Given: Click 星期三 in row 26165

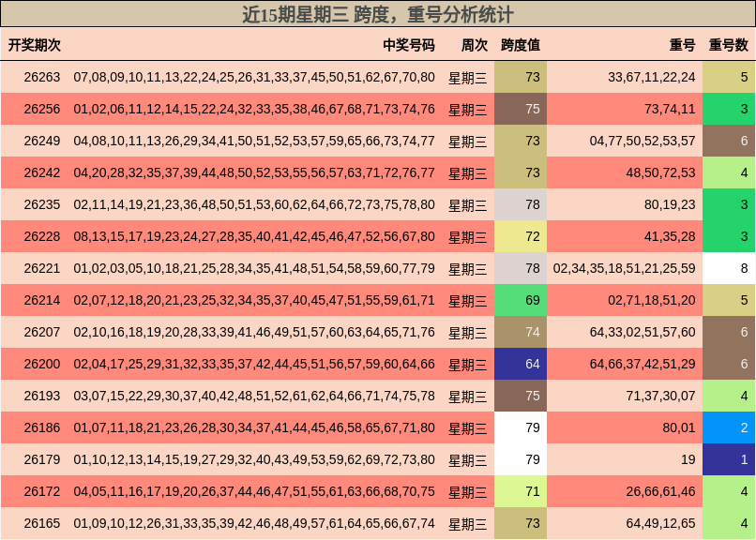Looking at the screenshot, I should coord(468,524).
